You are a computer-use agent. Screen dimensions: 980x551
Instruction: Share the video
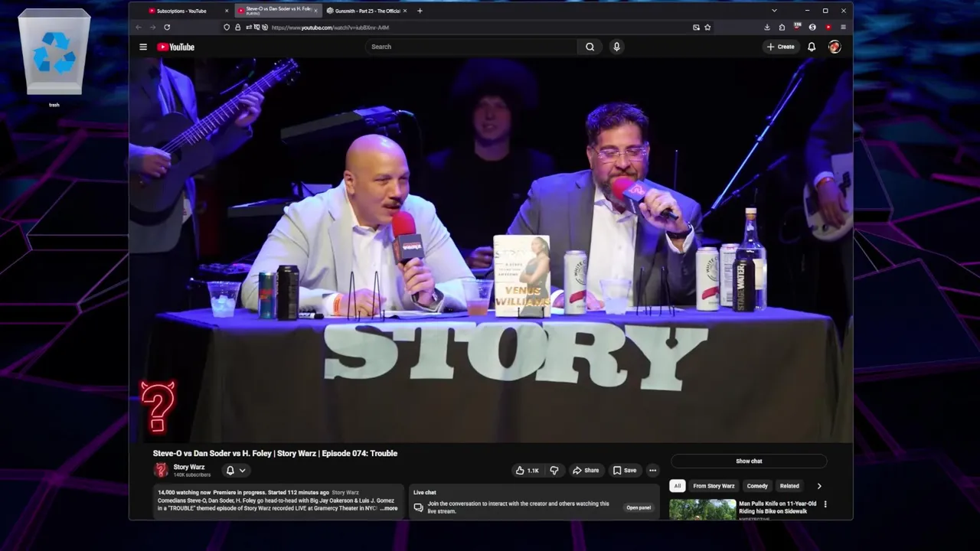pyautogui.click(x=586, y=471)
